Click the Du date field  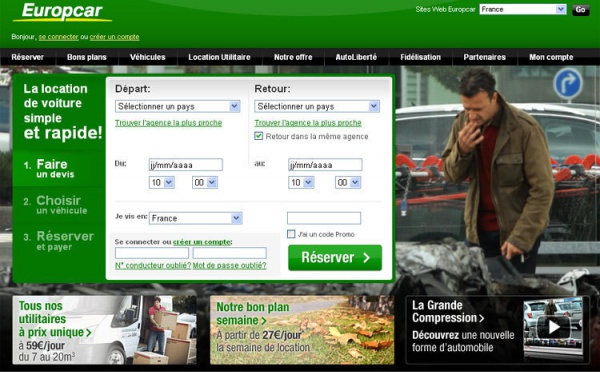[x=186, y=165]
